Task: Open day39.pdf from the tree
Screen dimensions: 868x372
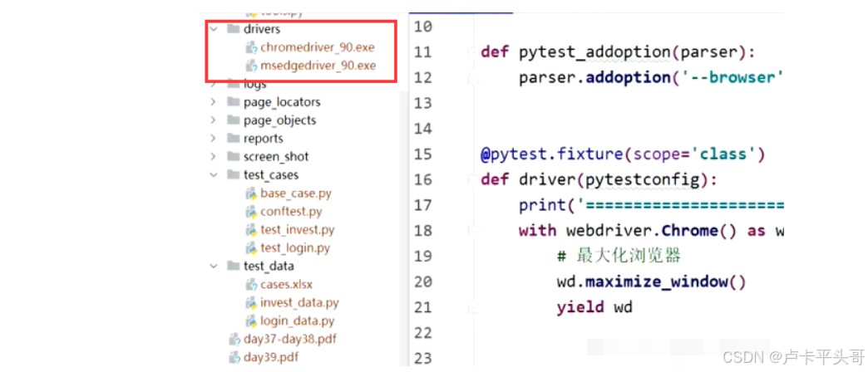Action: 271,357
